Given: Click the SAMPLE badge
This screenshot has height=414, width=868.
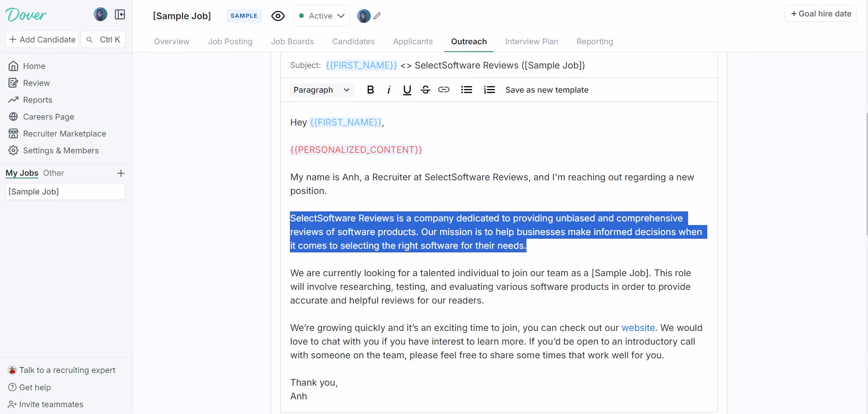Looking at the screenshot, I should click(244, 16).
